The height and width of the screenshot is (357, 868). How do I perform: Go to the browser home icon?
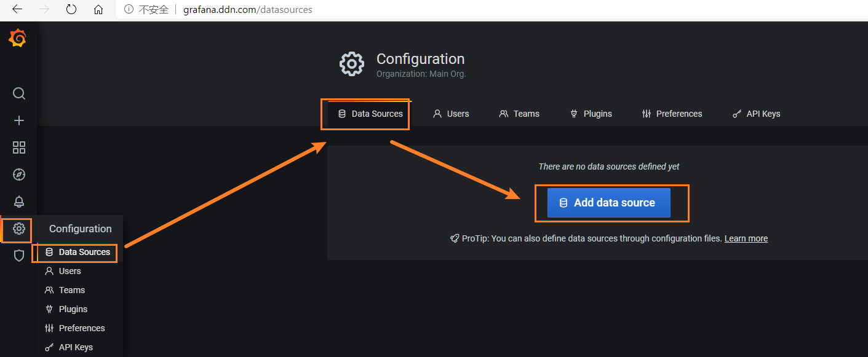click(98, 9)
